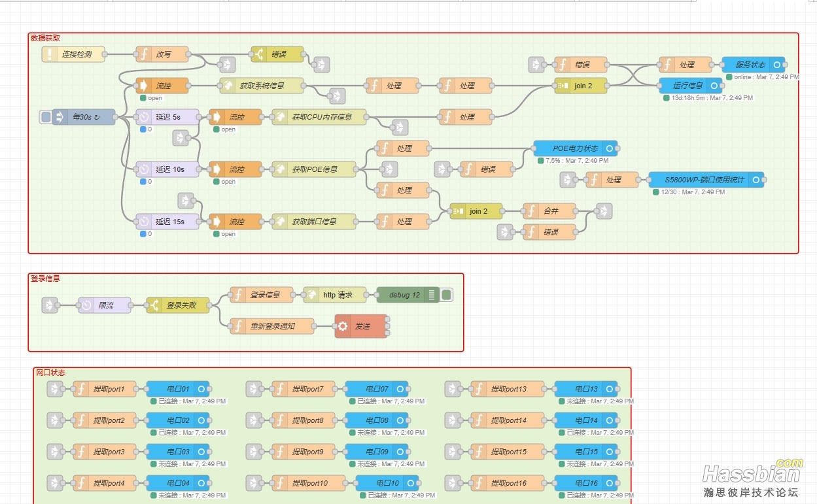817x504 pixels.
Task: Click the inject arrow icon on 每30s node
Action: click(x=60, y=117)
